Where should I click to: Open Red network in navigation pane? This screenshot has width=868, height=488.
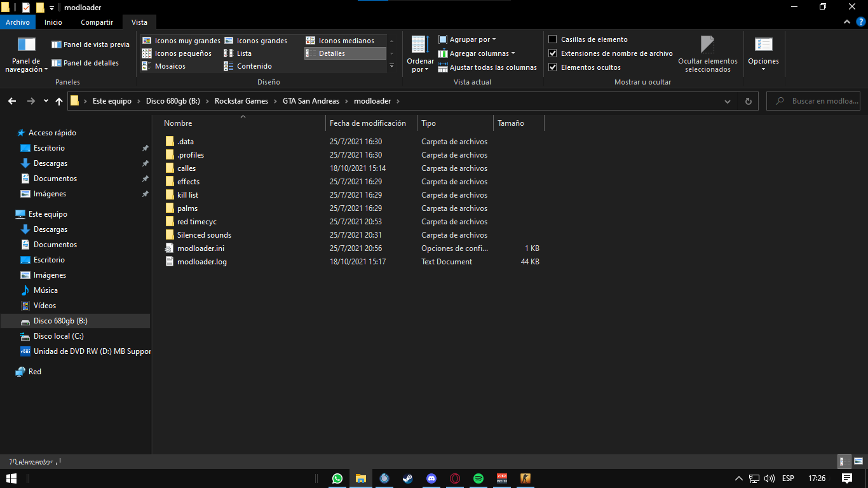[x=35, y=372]
